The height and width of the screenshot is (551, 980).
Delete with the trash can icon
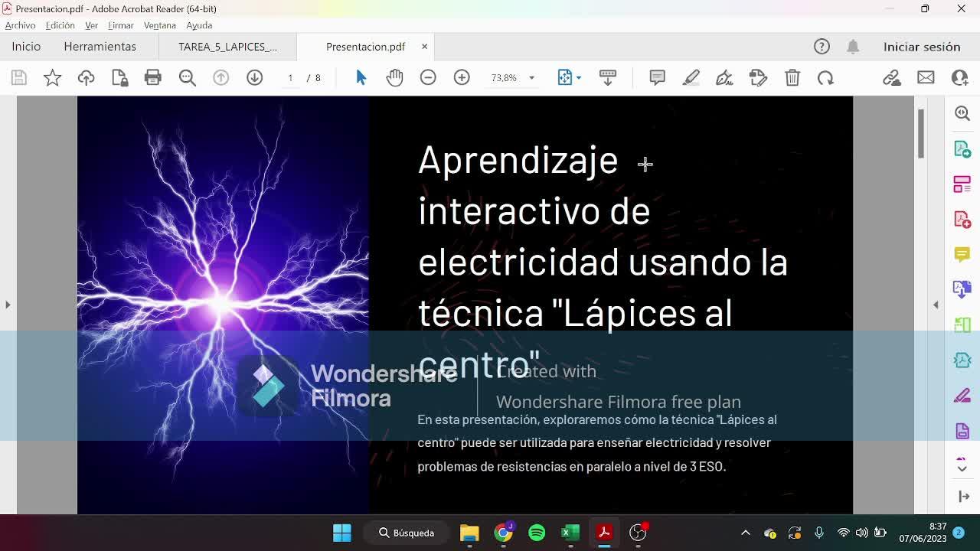click(x=792, y=77)
